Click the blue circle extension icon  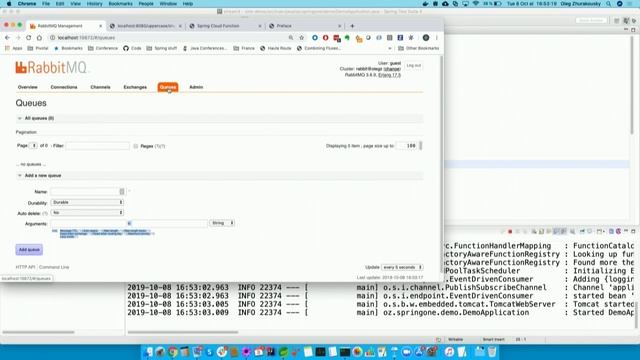[x=315, y=38]
